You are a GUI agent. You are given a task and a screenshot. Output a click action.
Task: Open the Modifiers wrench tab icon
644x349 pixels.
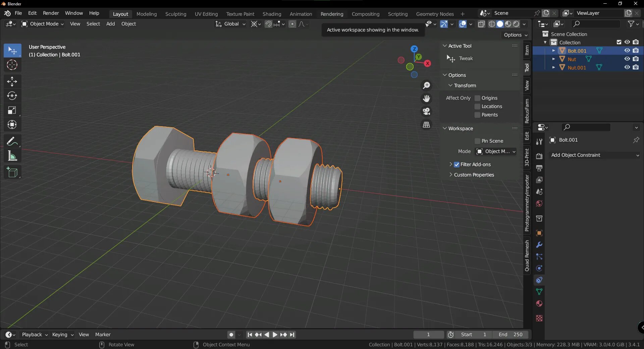539,245
